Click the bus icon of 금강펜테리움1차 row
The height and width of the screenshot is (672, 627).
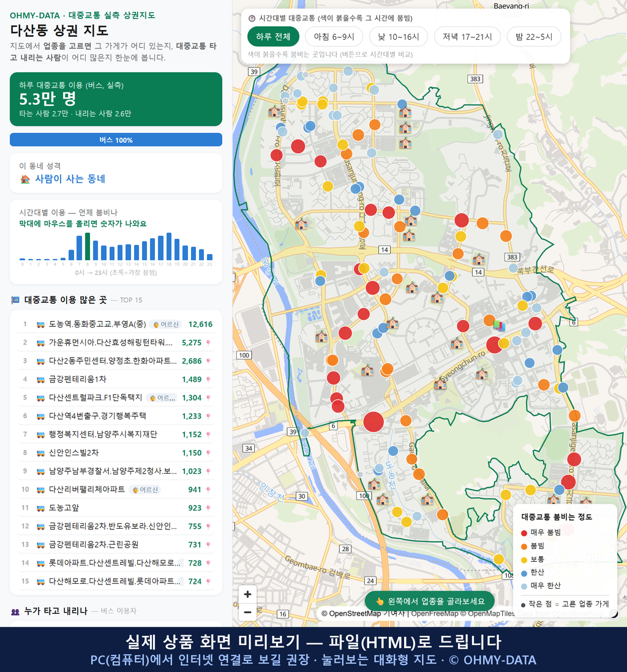click(41, 379)
